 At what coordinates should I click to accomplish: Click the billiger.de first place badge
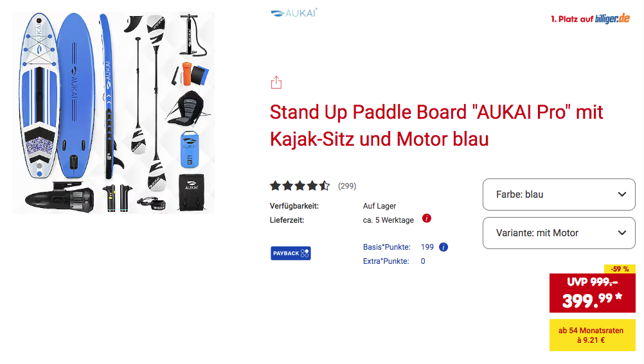tap(590, 19)
